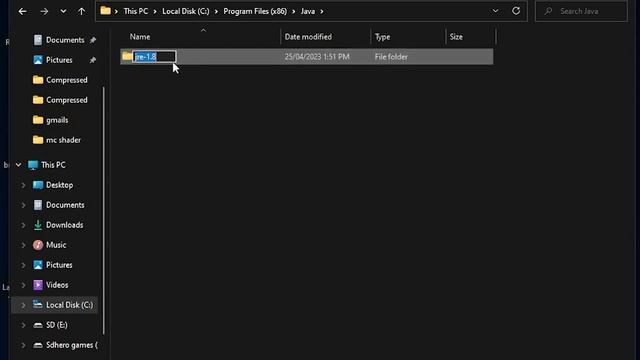This screenshot has height=360, width=640.
Task: Click the 25/04/2023 date cell
Action: 317,57
